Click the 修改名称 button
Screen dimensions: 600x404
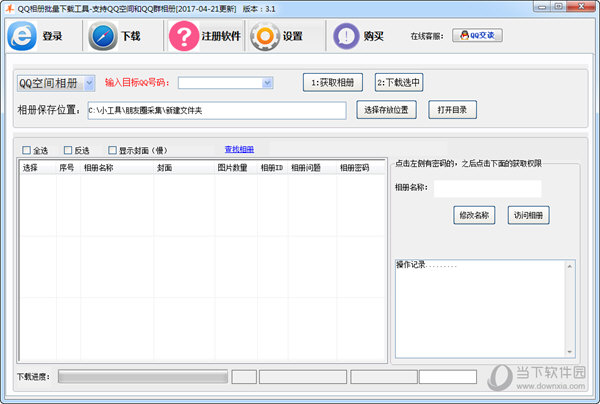474,215
